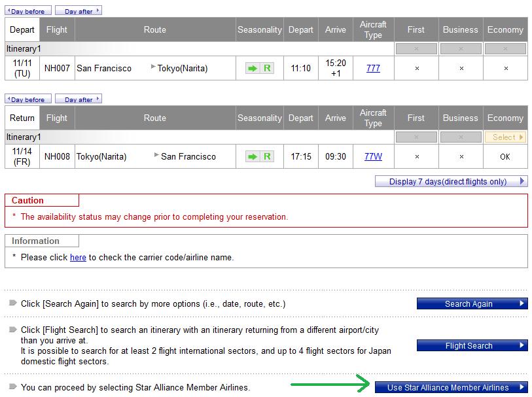Click 'here' link for carrier codes
Screen dimensions: 532x397
tap(78, 258)
